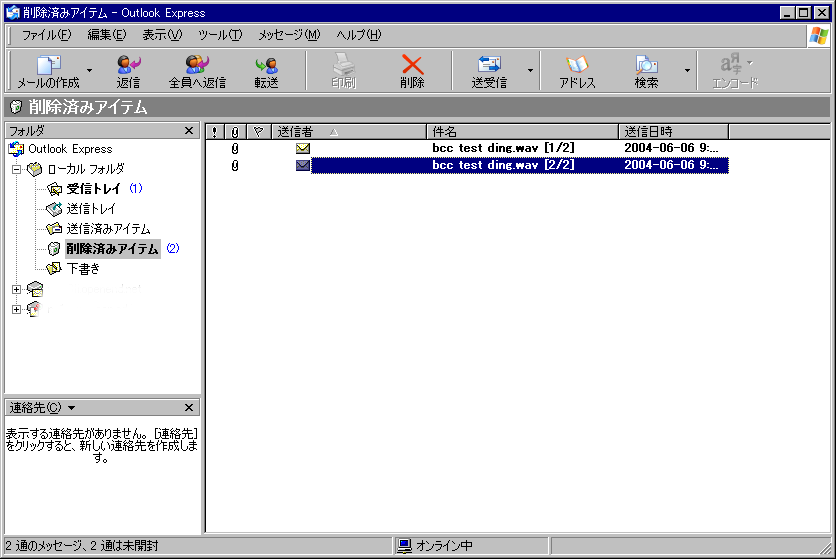Minimize the Outlook Express window
The width and height of the screenshot is (836, 559).
click(x=787, y=13)
